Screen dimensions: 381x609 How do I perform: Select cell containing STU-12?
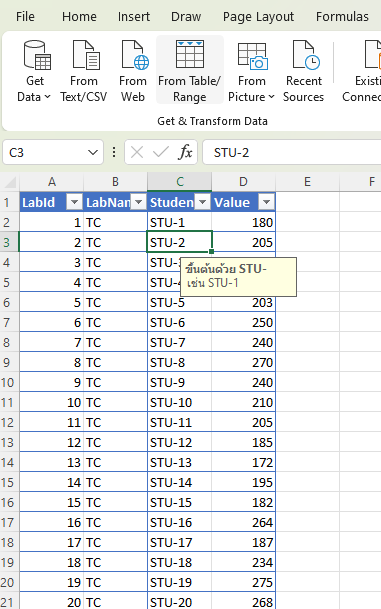tap(179, 442)
